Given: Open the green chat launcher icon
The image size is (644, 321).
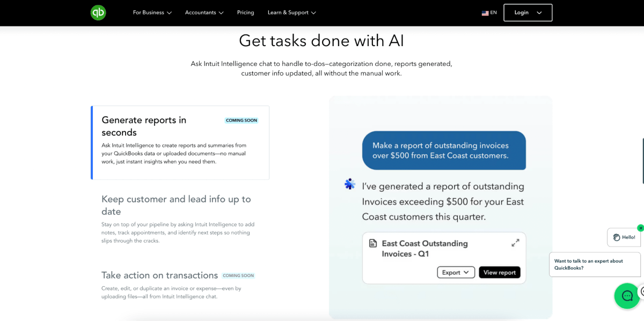Looking at the screenshot, I should pos(627,296).
